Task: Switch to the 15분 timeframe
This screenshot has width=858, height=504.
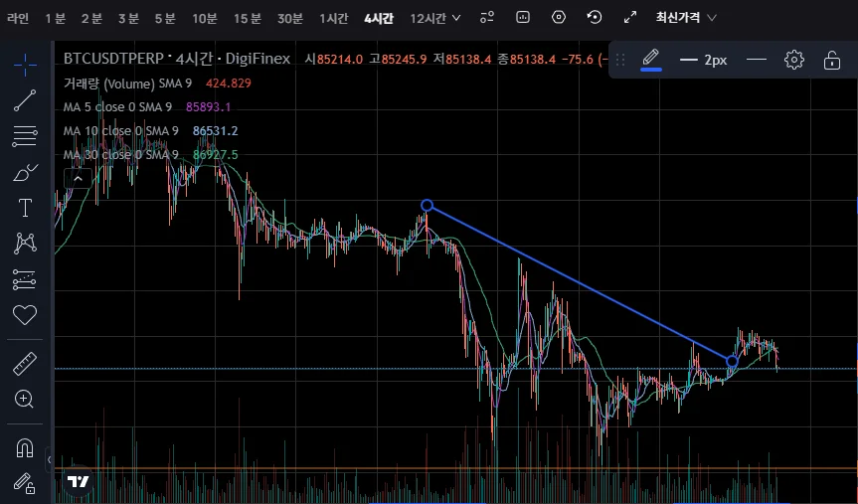Action: pyautogui.click(x=248, y=18)
